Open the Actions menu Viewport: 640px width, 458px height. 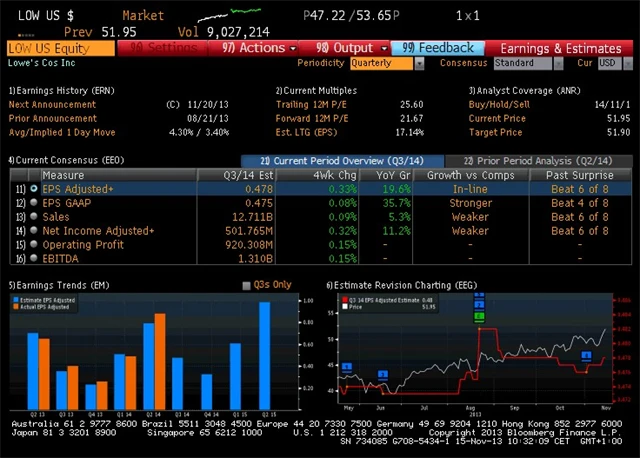259,47
